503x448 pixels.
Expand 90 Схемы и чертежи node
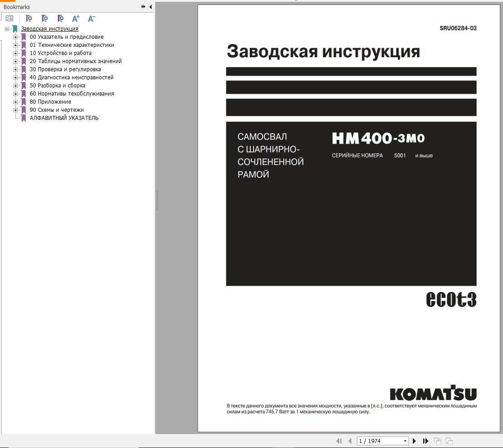[x=15, y=110]
